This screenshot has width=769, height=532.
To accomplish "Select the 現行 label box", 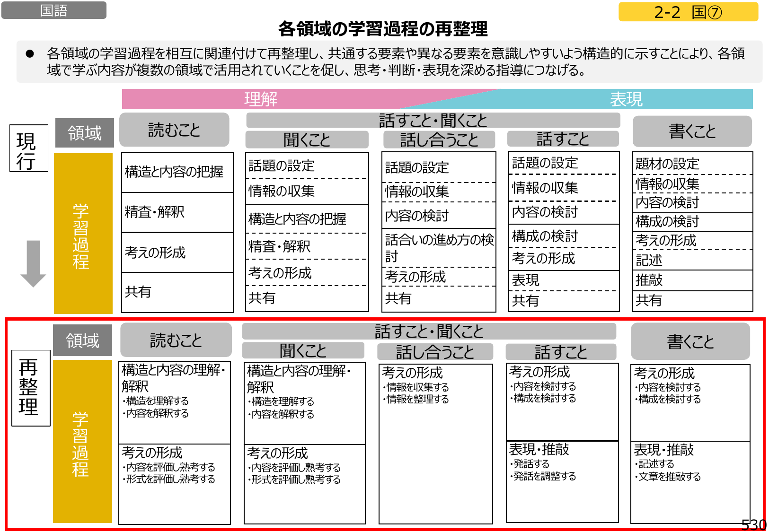I will pyautogui.click(x=28, y=148).
